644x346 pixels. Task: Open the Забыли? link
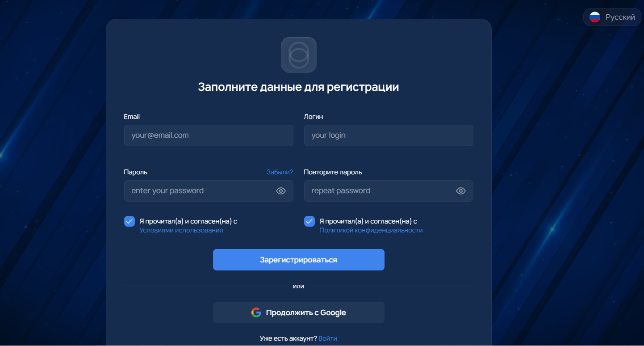280,172
